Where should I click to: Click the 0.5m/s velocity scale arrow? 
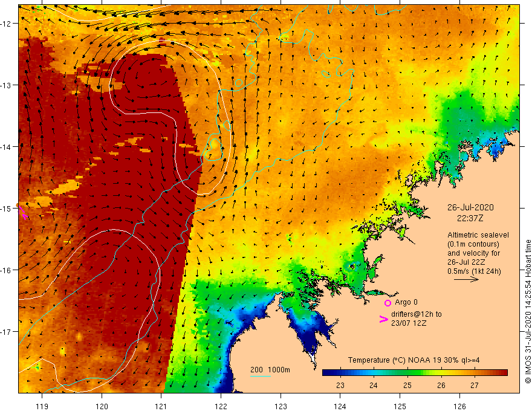(466, 279)
